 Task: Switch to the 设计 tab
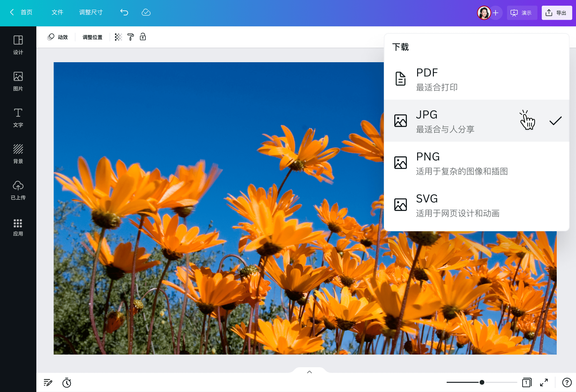pyautogui.click(x=18, y=45)
